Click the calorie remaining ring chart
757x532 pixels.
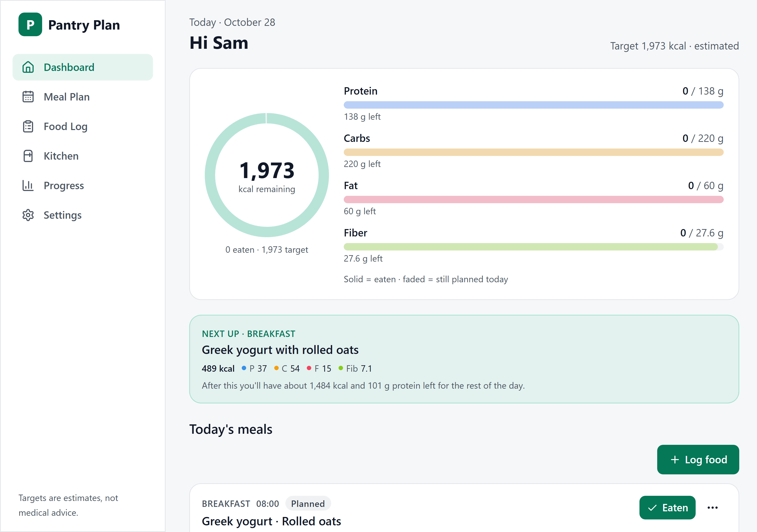tap(267, 175)
